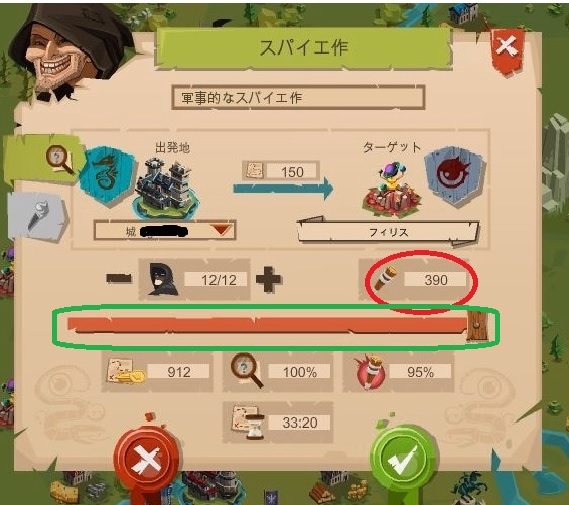
Task: Click the minus to reduce spies
Action: (x=119, y=278)
